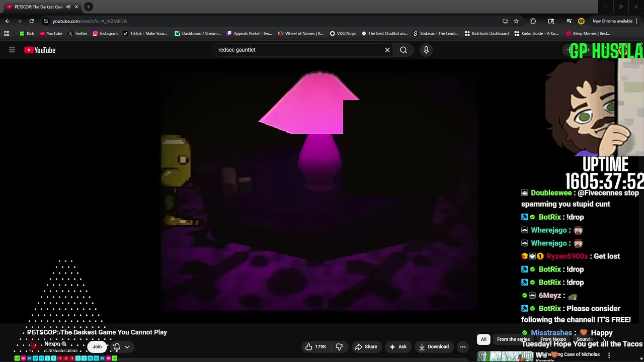
Task: Open a new browser tab
Action: (x=88, y=7)
